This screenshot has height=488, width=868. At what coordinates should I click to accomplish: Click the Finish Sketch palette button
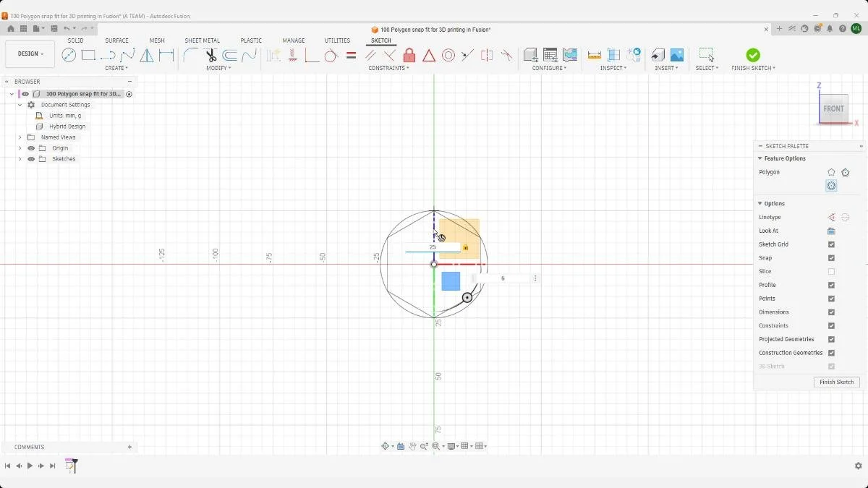(x=836, y=382)
